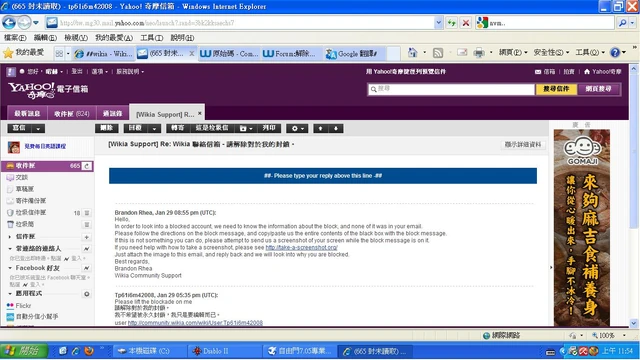This screenshot has height=360, width=640.
Task: Open the move-to-folder dropdown
Action: pos(246,129)
